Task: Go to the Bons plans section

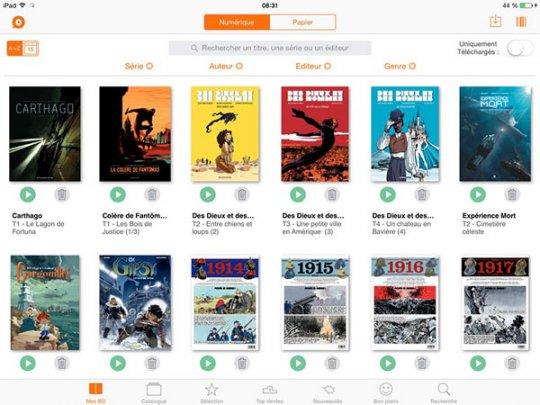Action: [x=386, y=393]
